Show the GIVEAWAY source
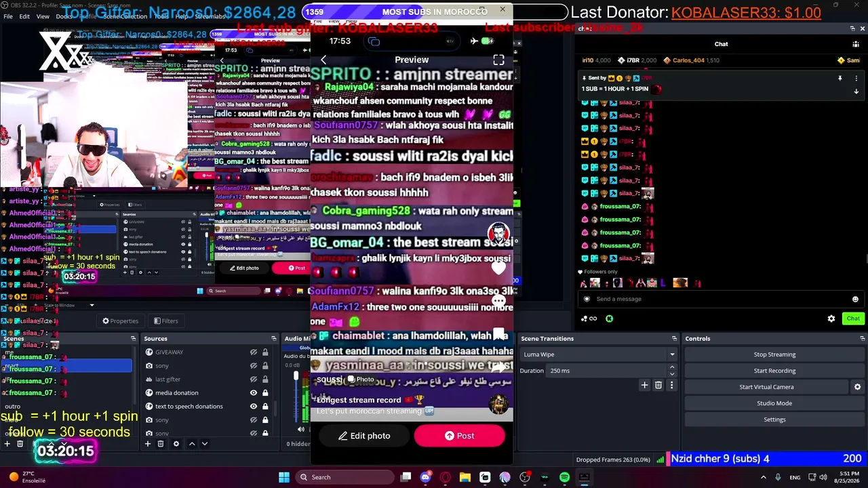The image size is (868, 488). [x=254, y=352]
